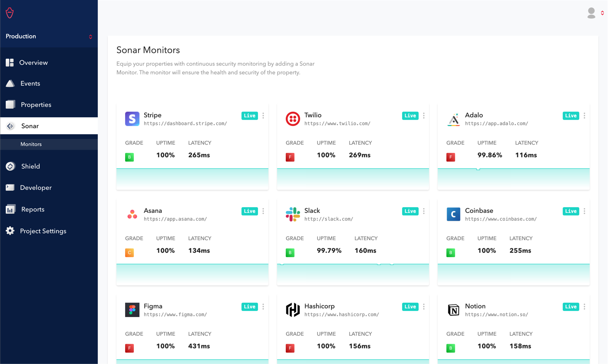Click the Coinbase logo icon

tap(453, 214)
